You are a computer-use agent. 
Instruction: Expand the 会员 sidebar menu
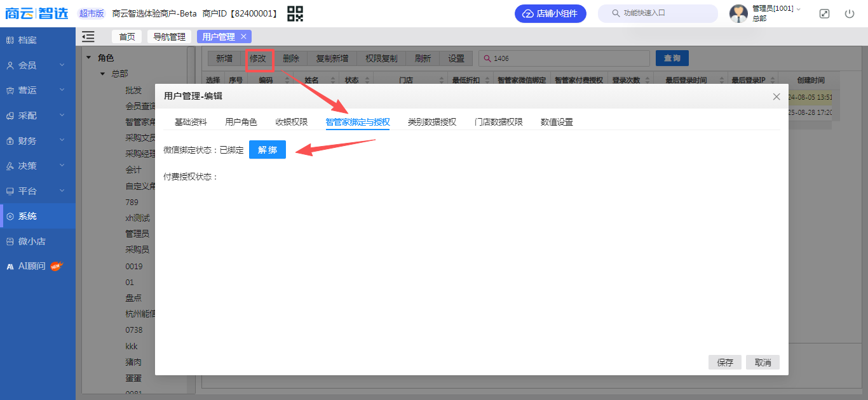tap(37, 65)
